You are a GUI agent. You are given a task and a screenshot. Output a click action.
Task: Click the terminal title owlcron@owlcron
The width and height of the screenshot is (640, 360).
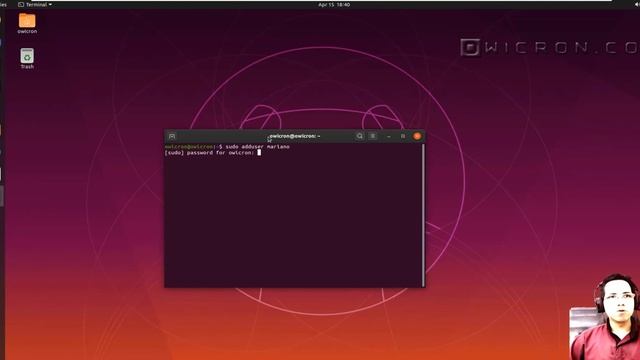[294, 136]
